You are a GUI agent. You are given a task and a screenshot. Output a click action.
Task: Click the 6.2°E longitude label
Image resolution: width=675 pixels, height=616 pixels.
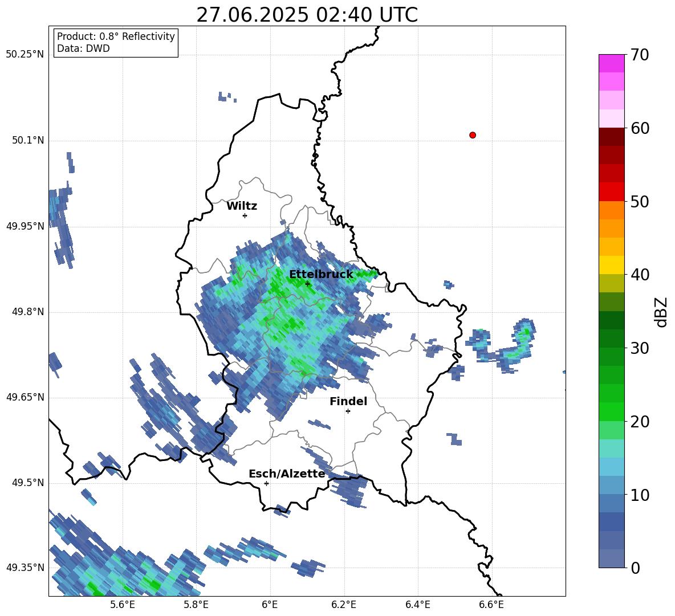(x=344, y=605)
